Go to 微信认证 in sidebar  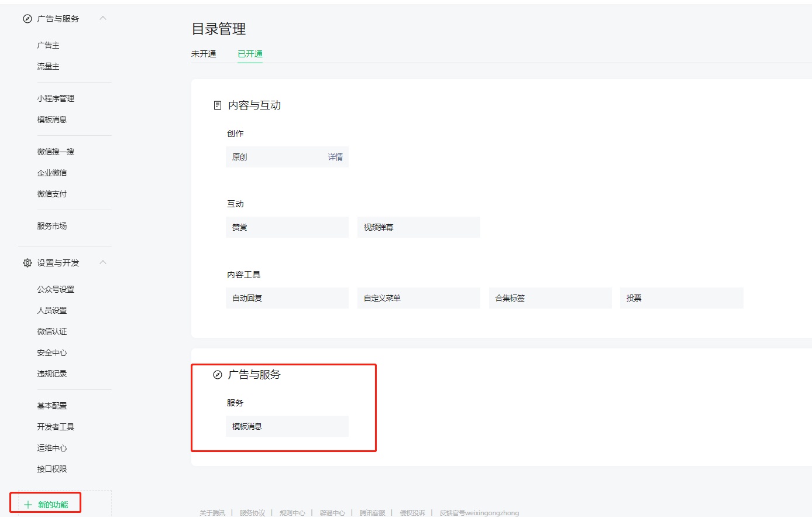point(52,331)
